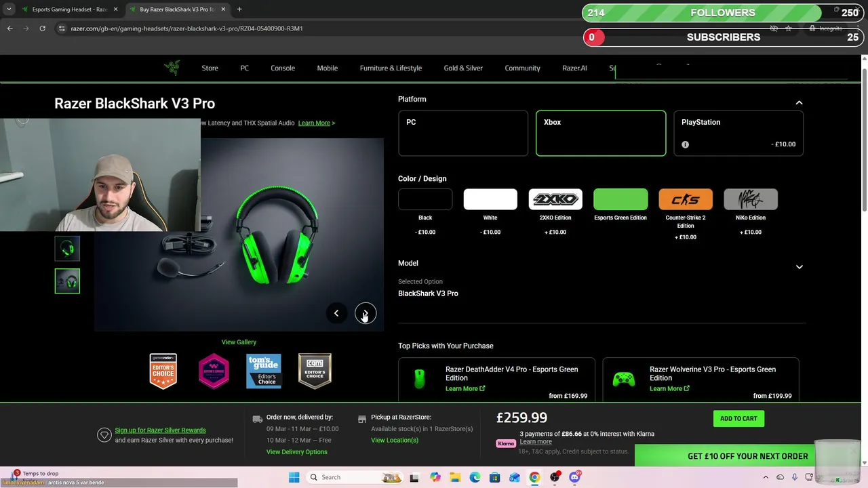Click the CGM Editor's Choice badge
This screenshot has height=488, width=868.
(x=315, y=371)
